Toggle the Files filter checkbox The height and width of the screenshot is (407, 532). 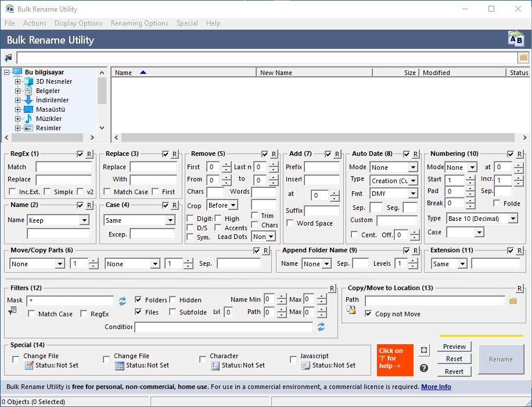(x=138, y=312)
